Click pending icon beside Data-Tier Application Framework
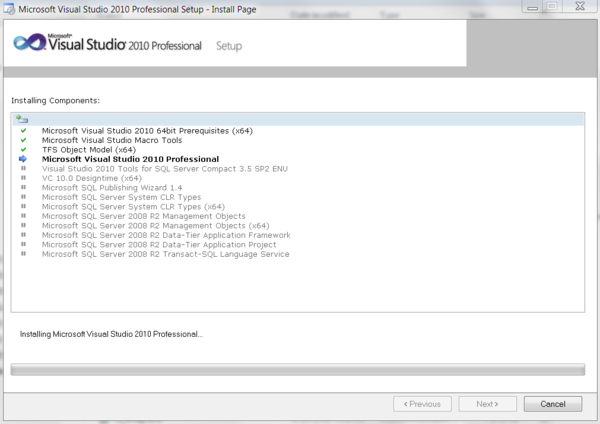 point(23,235)
